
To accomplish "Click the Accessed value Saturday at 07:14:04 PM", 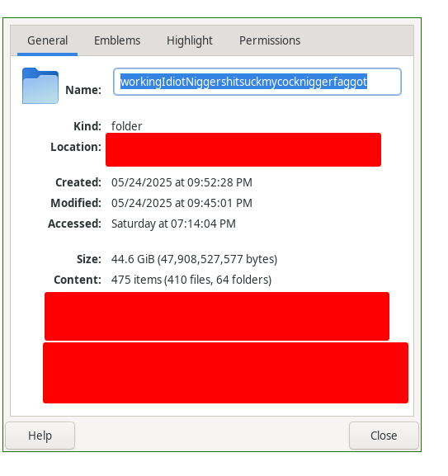I will [173, 224].
